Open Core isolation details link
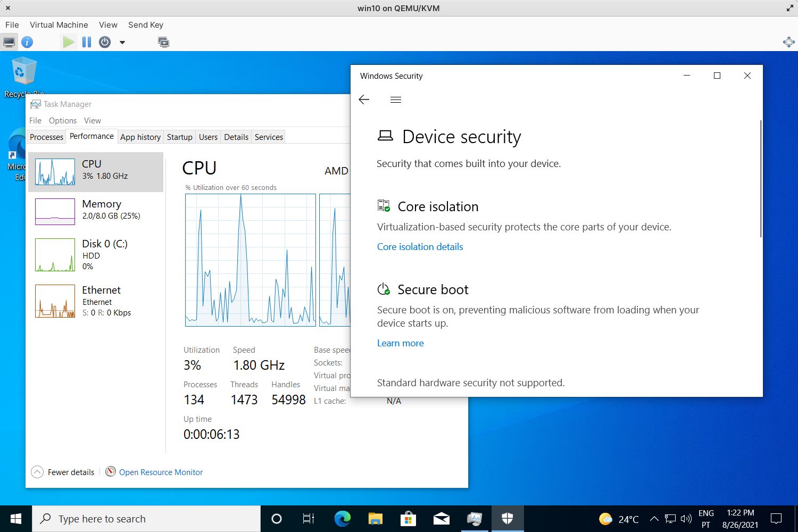This screenshot has width=798, height=532. pyautogui.click(x=420, y=247)
